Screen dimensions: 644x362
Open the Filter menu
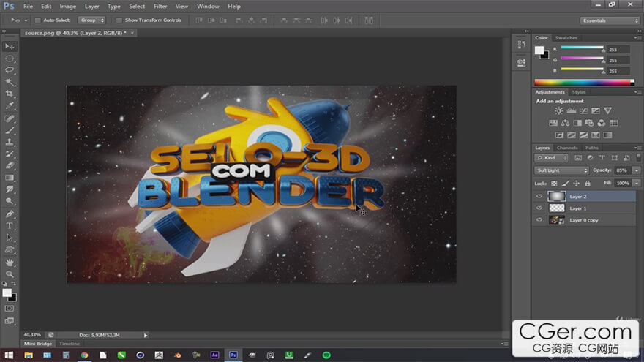160,6
